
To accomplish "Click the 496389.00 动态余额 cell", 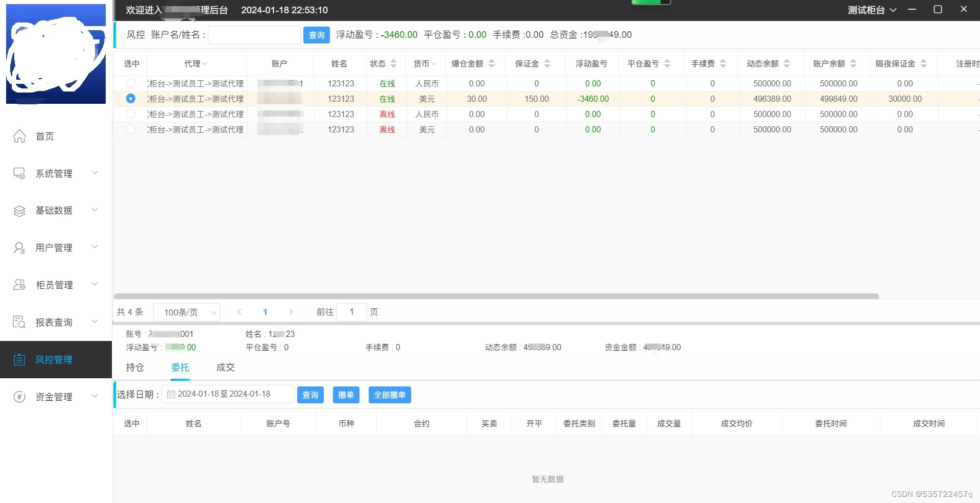I will [772, 99].
